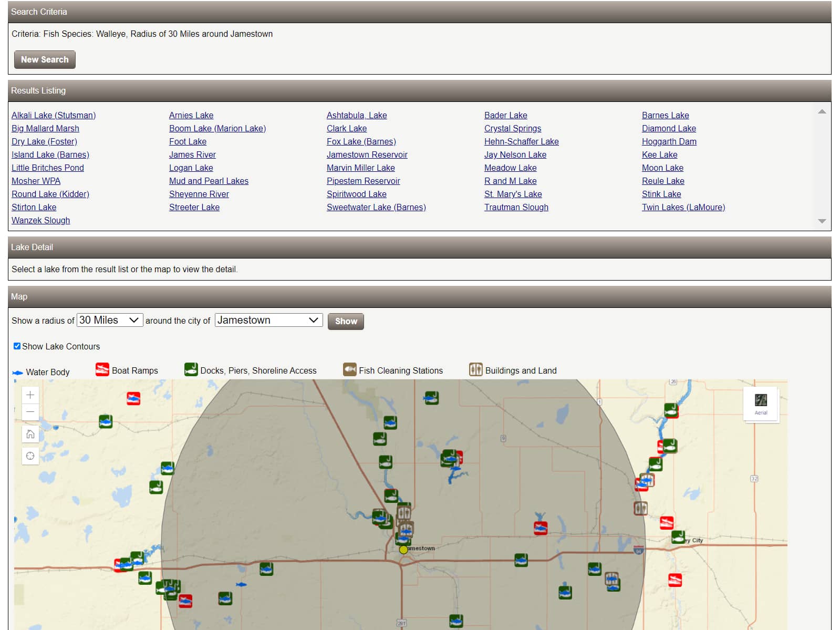This screenshot has width=840, height=630.
Task: Click Map panel header
Action: click(419, 296)
